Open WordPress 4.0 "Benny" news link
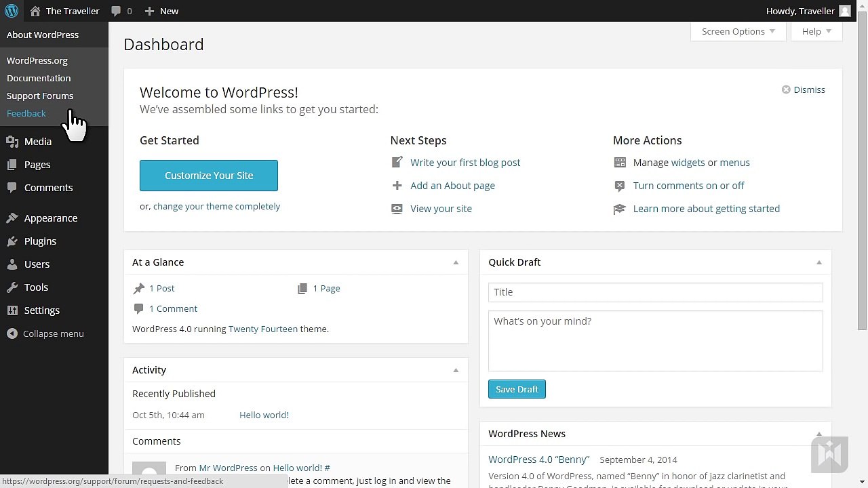868x488 pixels. 539,460
